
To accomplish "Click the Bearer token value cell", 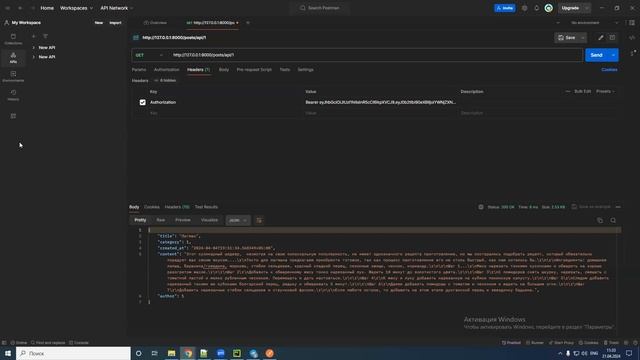I will [380, 102].
